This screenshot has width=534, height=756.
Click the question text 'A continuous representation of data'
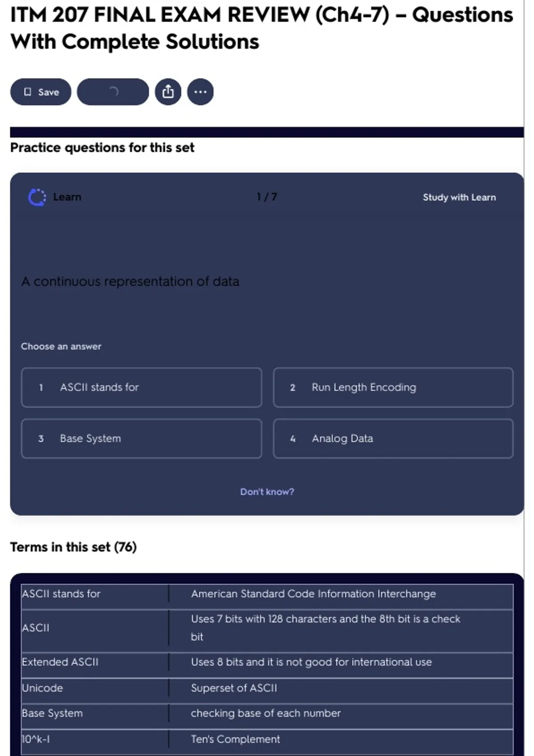tap(130, 281)
